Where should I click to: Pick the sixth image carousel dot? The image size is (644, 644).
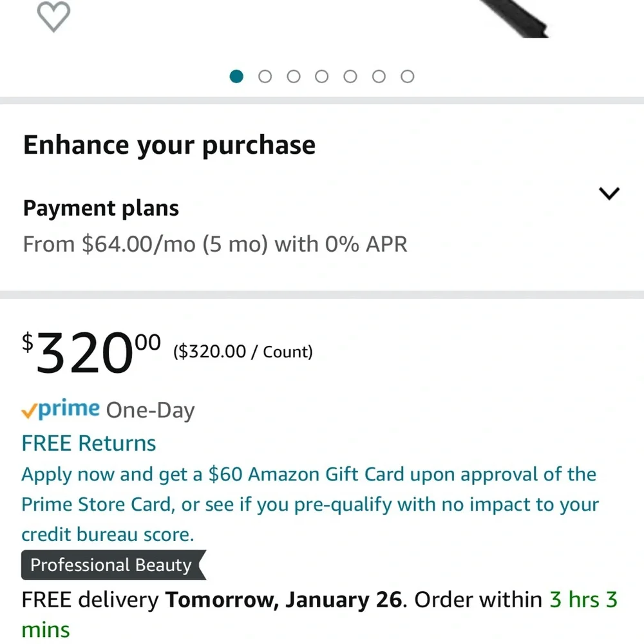379,77
